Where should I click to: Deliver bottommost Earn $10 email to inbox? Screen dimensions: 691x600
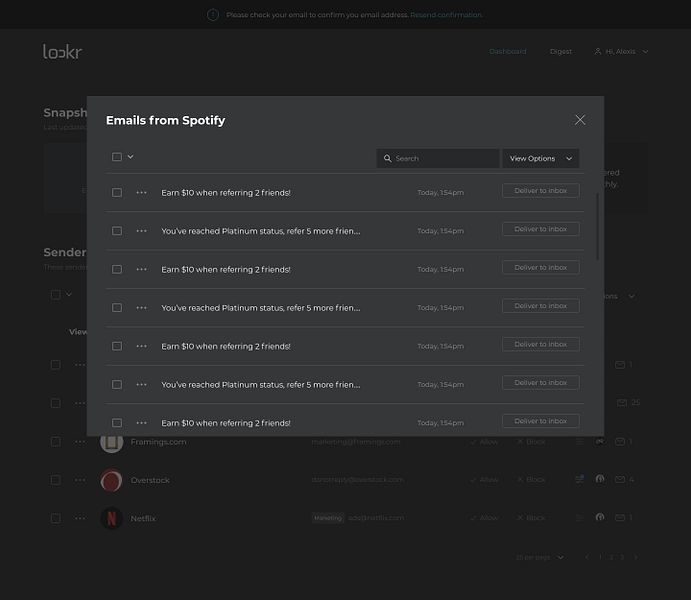click(x=541, y=421)
